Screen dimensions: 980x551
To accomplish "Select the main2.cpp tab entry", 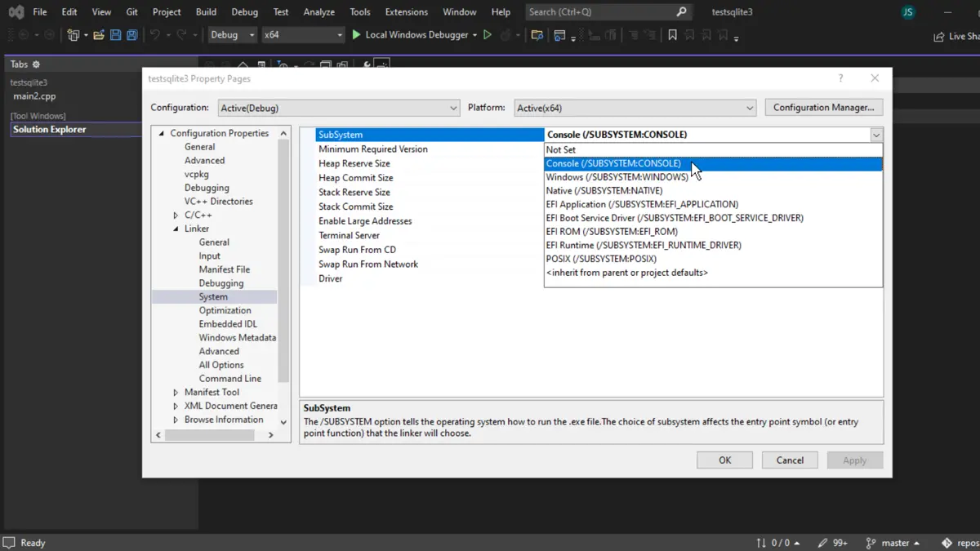I will click(x=35, y=96).
